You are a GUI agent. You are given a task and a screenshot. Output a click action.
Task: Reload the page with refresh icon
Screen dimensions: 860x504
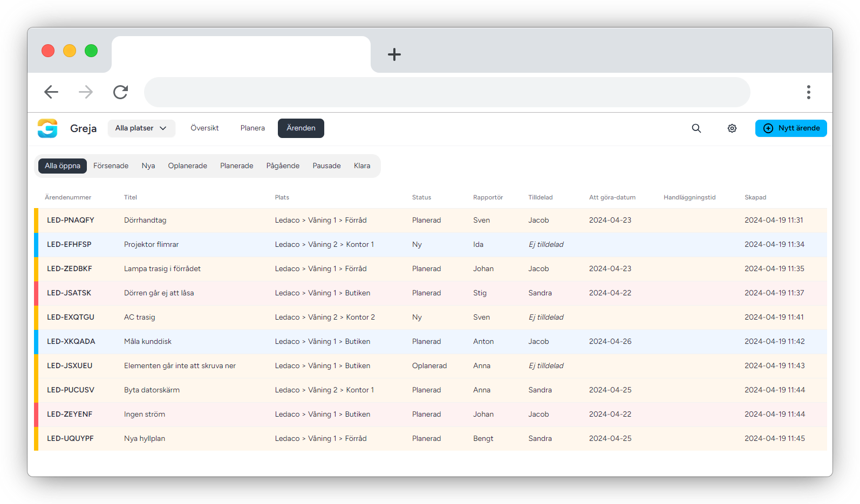120,92
